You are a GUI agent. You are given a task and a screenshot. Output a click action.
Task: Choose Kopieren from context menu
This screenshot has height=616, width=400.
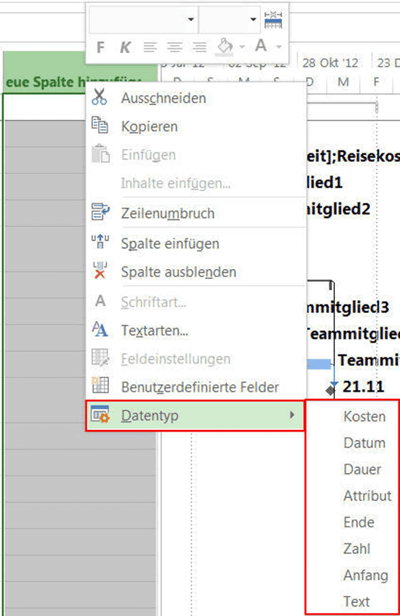(x=195, y=126)
